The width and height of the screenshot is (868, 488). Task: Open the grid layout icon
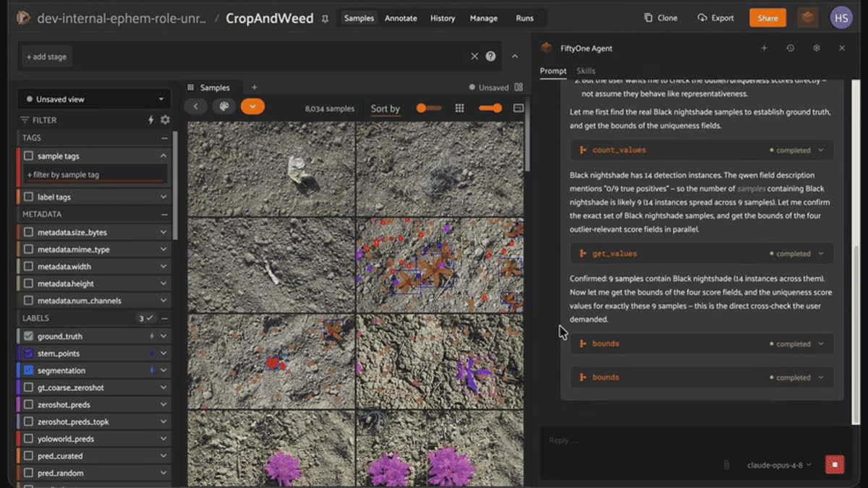459,108
